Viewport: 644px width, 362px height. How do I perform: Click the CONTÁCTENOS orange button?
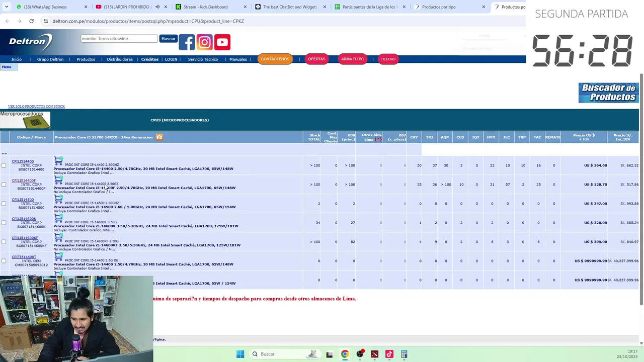(275, 59)
